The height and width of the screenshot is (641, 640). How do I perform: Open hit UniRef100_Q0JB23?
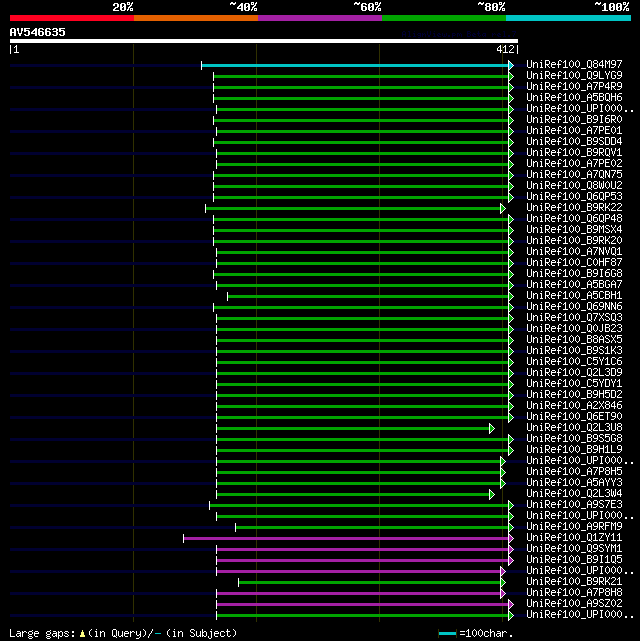(x=574, y=329)
